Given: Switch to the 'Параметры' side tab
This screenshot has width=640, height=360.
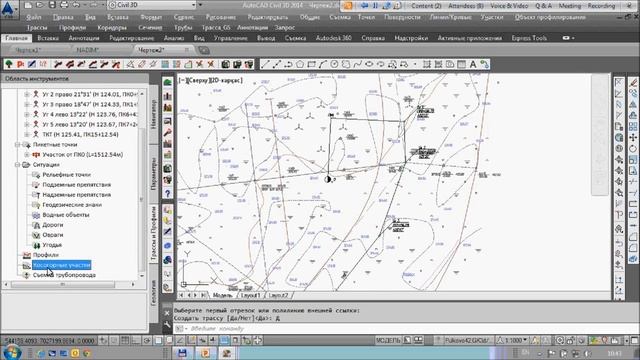Looking at the screenshot, I should [x=154, y=174].
